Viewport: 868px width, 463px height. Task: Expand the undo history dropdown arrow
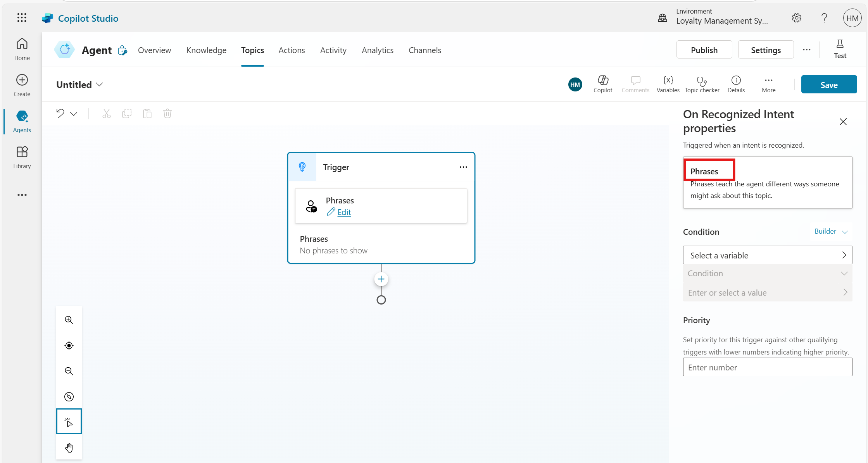point(74,114)
